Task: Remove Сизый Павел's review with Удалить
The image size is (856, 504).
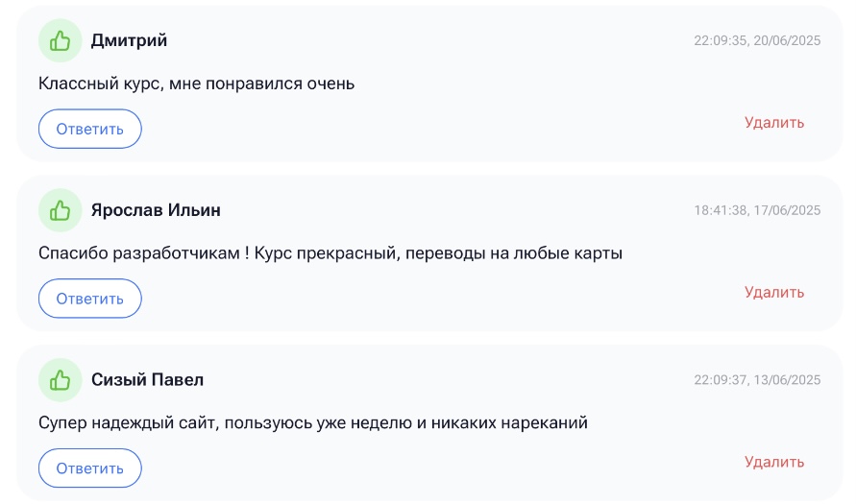Action: click(x=773, y=462)
